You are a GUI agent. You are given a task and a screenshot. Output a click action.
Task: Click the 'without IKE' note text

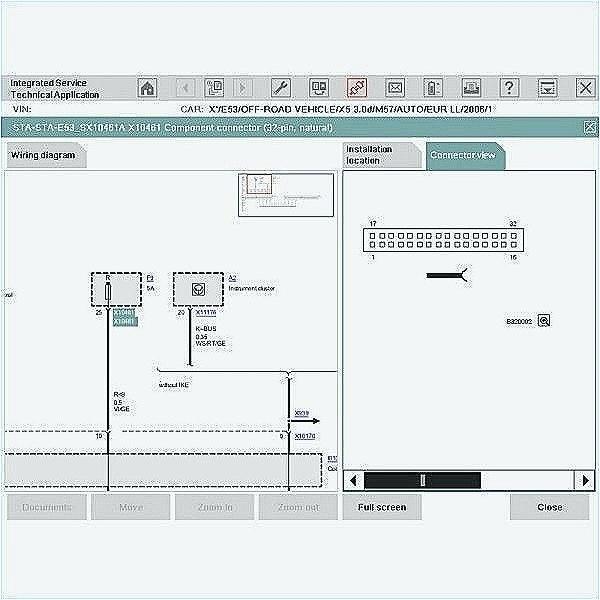(174, 385)
